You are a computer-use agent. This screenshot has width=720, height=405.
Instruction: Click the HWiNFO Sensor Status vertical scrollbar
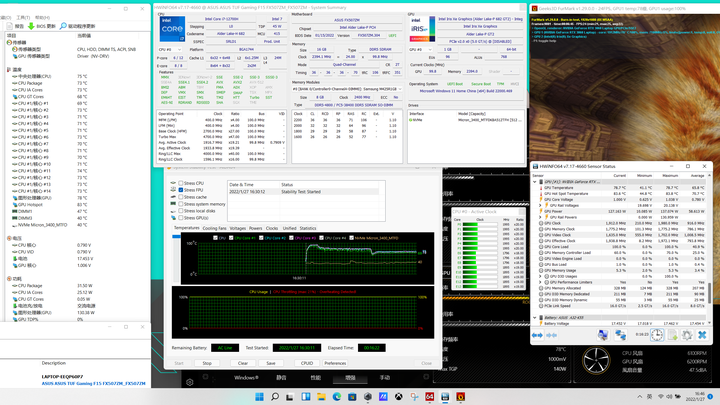coord(710,293)
